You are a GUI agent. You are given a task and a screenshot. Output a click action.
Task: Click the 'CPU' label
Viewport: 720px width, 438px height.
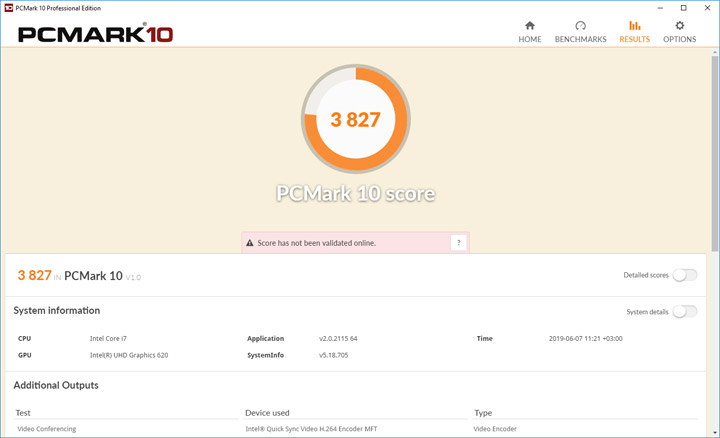pyautogui.click(x=24, y=338)
